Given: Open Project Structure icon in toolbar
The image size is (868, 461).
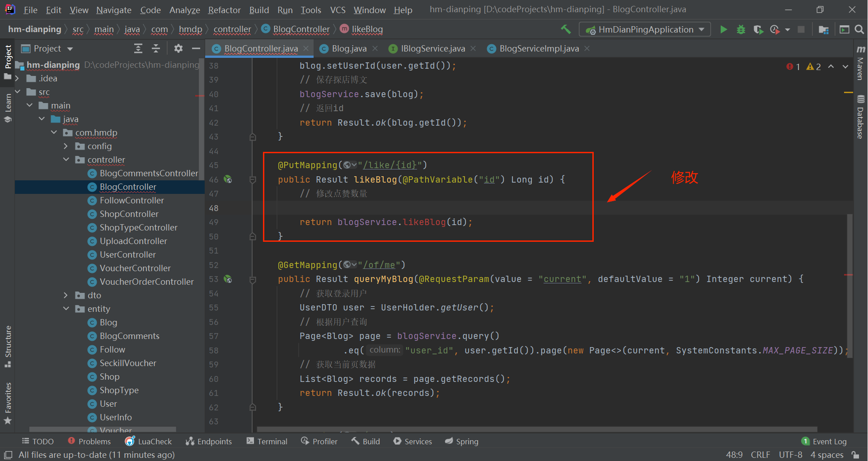Looking at the screenshot, I should click(824, 29).
